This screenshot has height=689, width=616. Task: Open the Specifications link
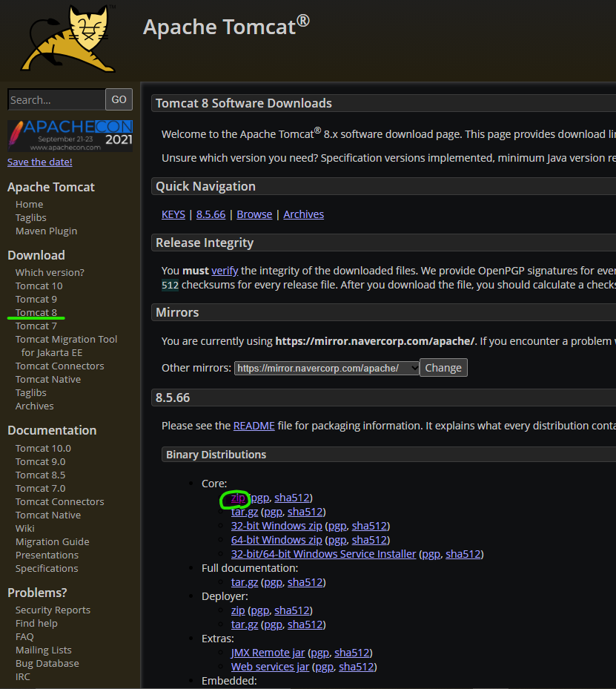click(47, 569)
